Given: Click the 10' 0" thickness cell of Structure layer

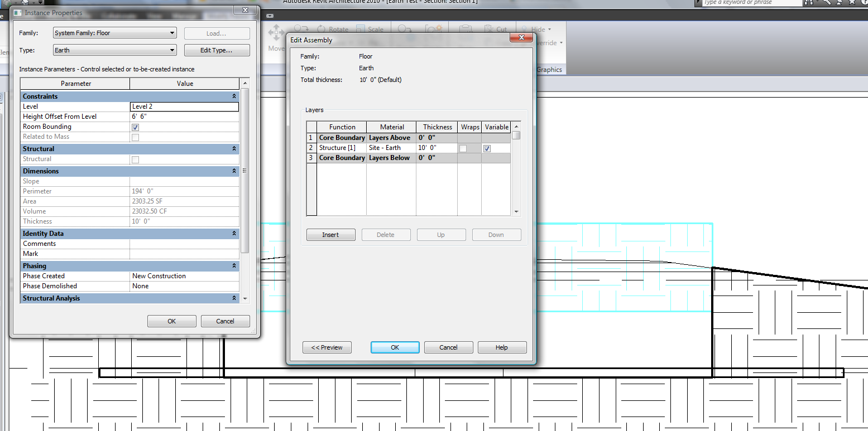Looking at the screenshot, I should [437, 148].
